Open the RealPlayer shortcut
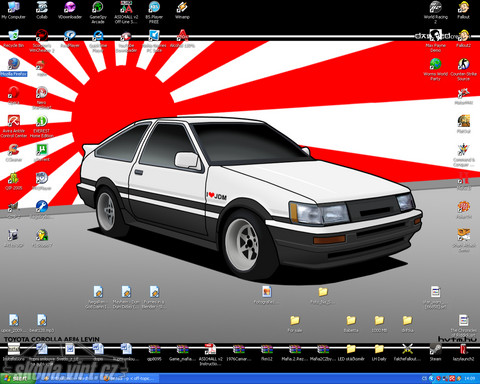Image resolution: width=480 pixels, height=384 pixels. (70, 39)
